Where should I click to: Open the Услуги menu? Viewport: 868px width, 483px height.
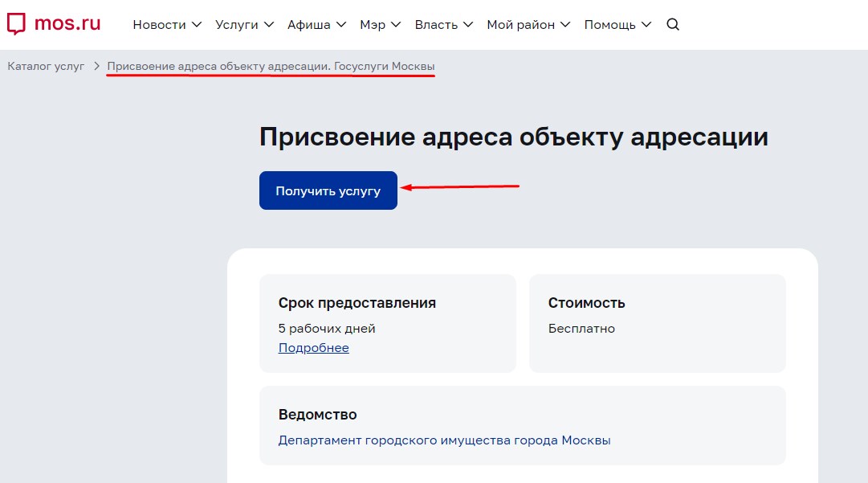244,24
